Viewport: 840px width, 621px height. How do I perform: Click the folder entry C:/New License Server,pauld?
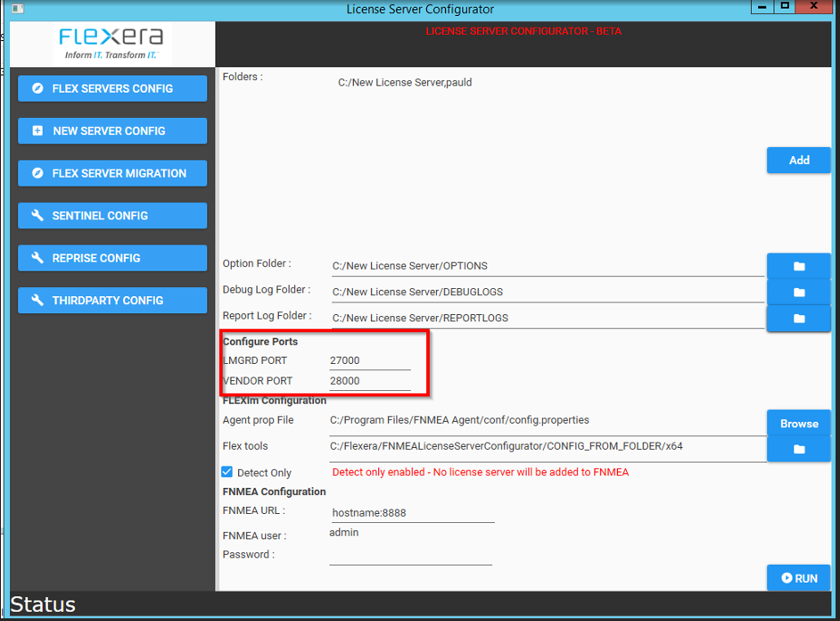click(405, 82)
